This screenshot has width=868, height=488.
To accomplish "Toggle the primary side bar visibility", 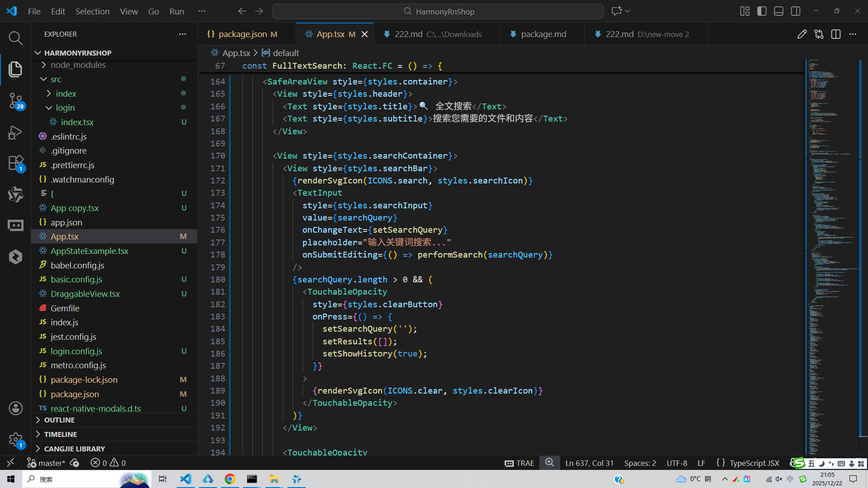I will pos(762,11).
